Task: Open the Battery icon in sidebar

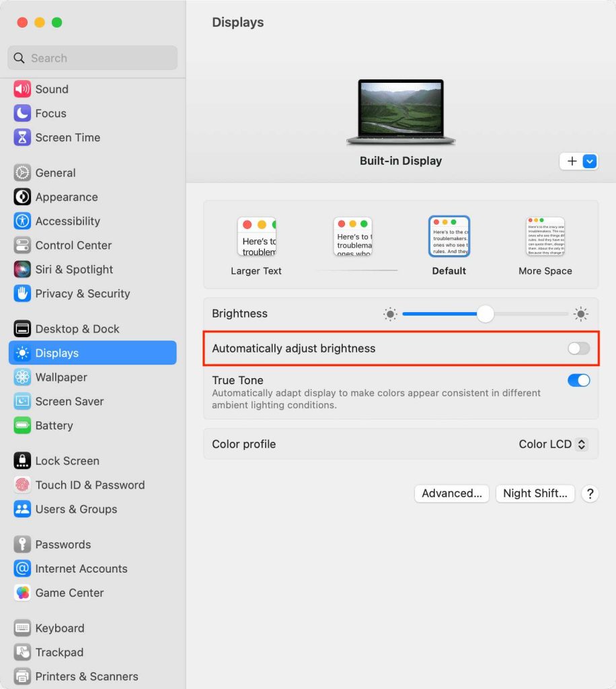Action: tap(22, 425)
